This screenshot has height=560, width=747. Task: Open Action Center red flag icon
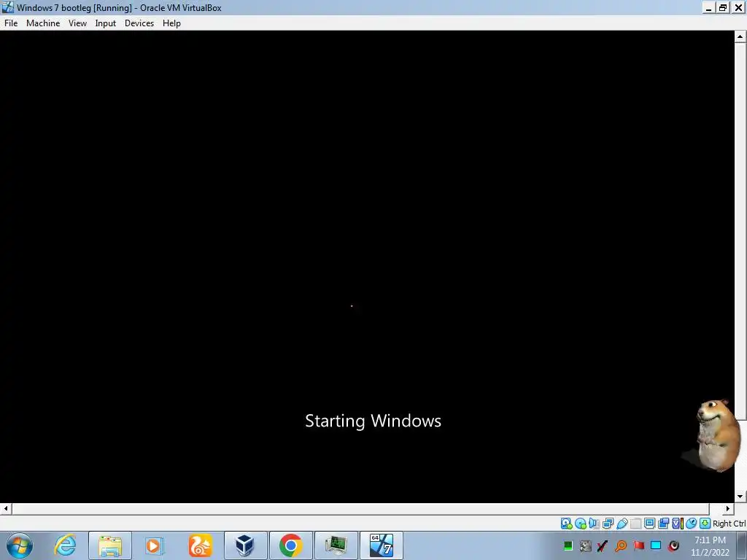click(x=638, y=545)
